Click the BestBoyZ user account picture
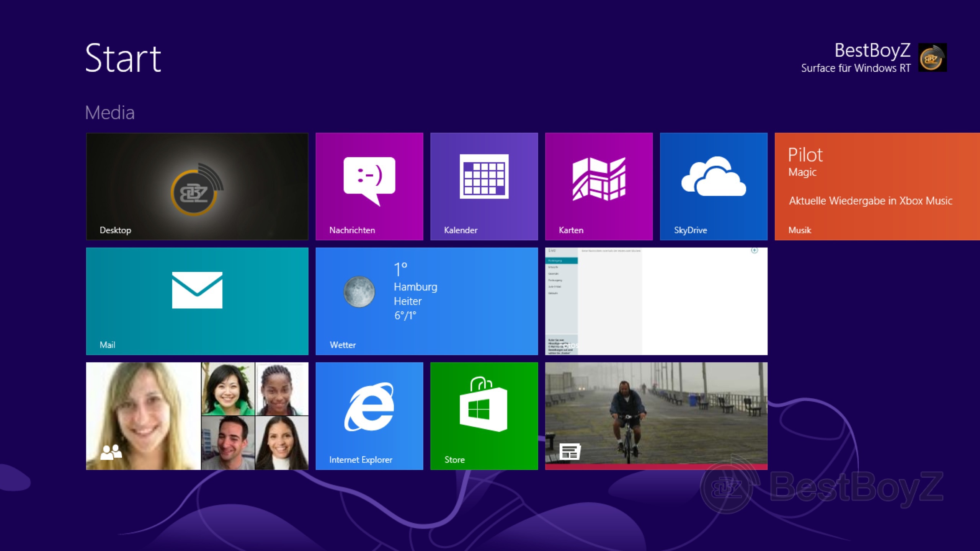The image size is (980, 551). pos(933,58)
